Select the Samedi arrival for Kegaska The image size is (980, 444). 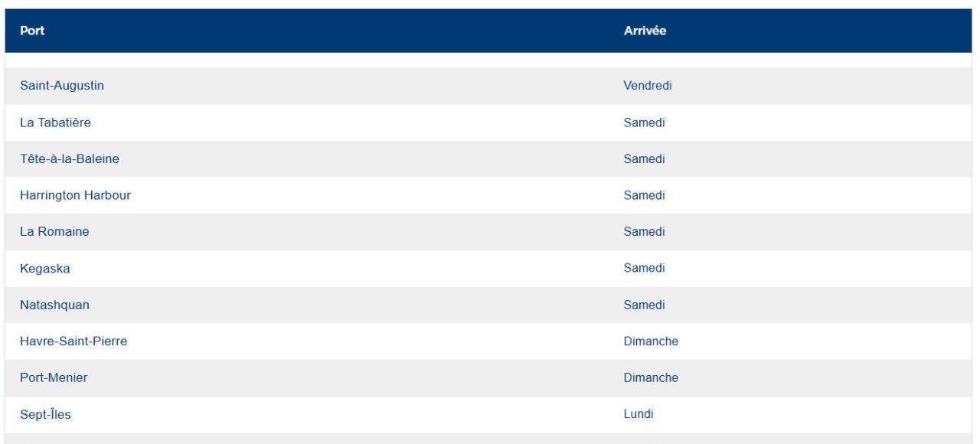click(x=645, y=269)
